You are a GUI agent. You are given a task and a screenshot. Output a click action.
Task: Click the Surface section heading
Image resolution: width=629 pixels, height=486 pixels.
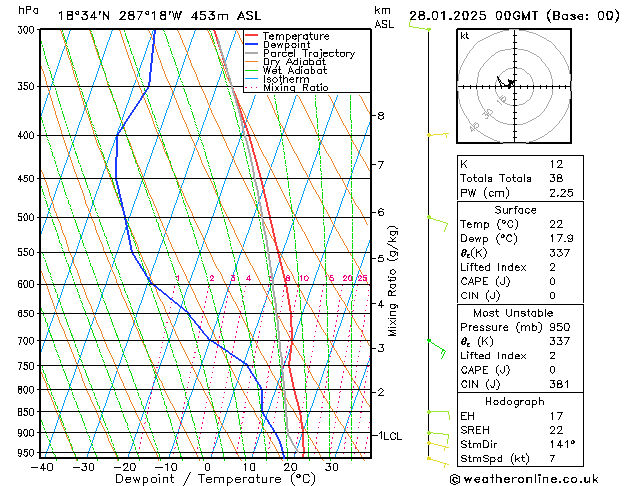pos(515,210)
